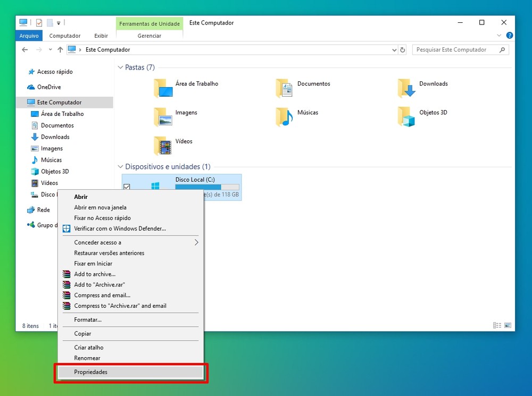Click the Properties icon in quick access toolbar
Image resolution: width=532 pixels, height=396 pixels.
[39, 23]
